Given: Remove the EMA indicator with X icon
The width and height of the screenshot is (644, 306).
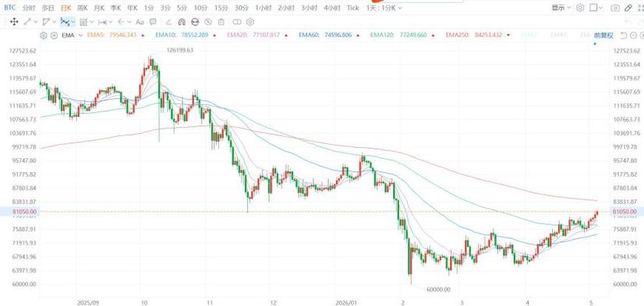Looking at the screenshot, I should pyautogui.click(x=54, y=35).
